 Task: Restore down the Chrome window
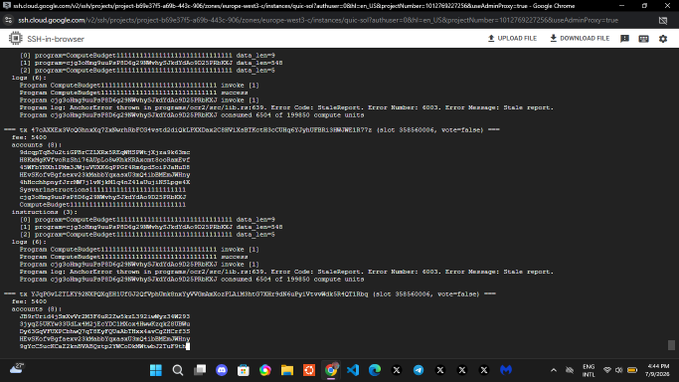click(x=644, y=6)
